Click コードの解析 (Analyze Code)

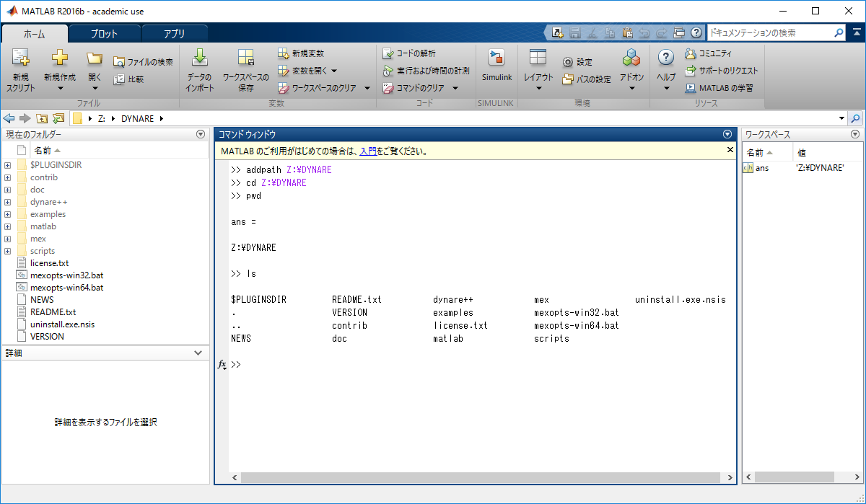pos(409,53)
